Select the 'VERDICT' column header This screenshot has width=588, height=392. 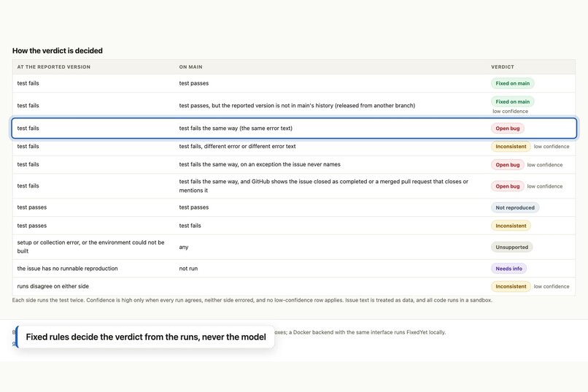(x=503, y=66)
